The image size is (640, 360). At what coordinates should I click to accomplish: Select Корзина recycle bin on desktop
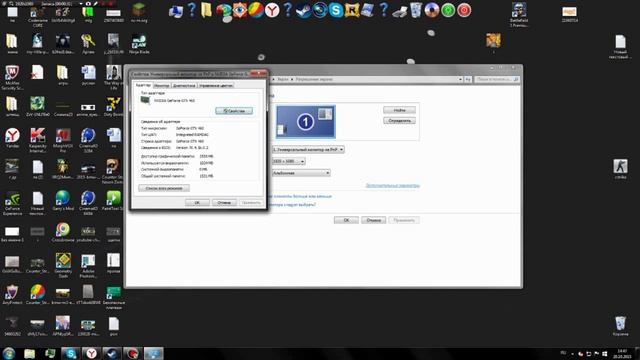[x=620, y=326]
